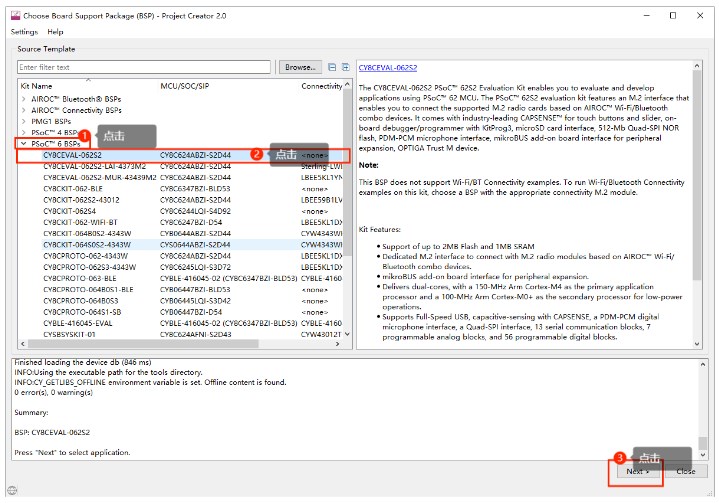Collapse PSoC 6 BSPs group
Screen dimensions: 719x503
tap(24, 144)
